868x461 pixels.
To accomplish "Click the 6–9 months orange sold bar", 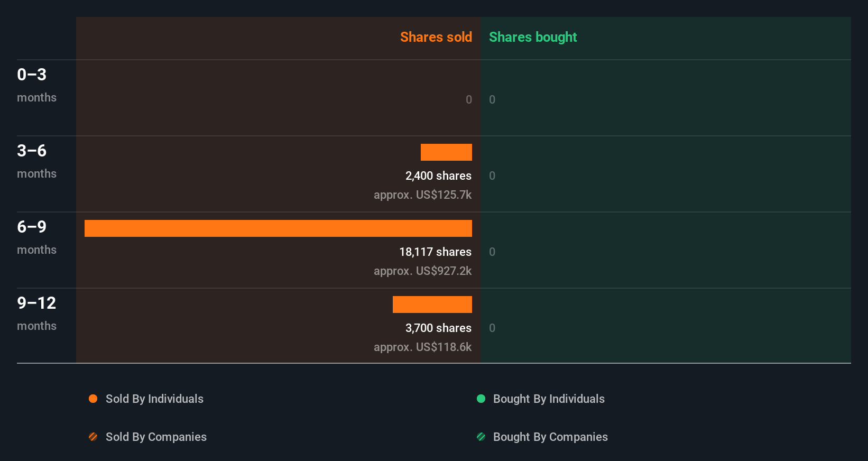I will pos(278,228).
